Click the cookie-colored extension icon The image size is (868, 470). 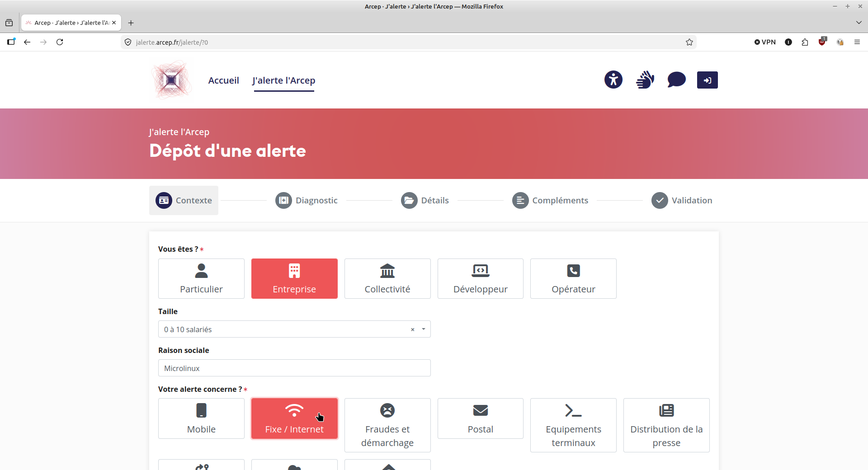(x=840, y=42)
